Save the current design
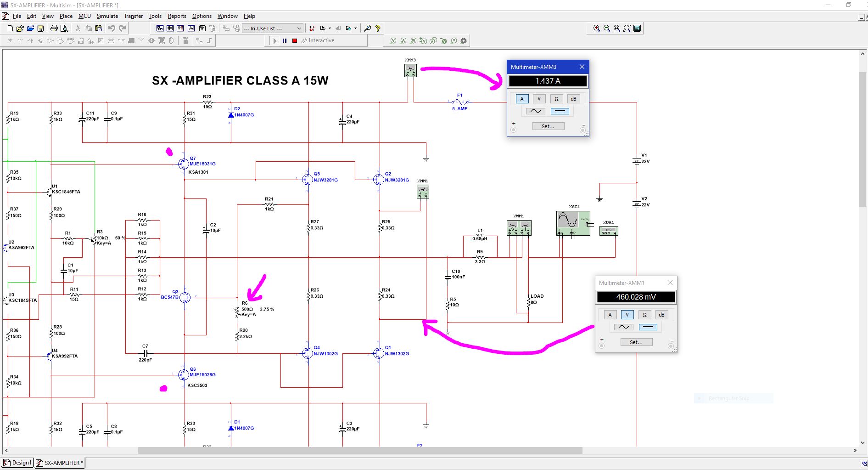Image resolution: width=868 pixels, height=470 pixels. click(40, 28)
